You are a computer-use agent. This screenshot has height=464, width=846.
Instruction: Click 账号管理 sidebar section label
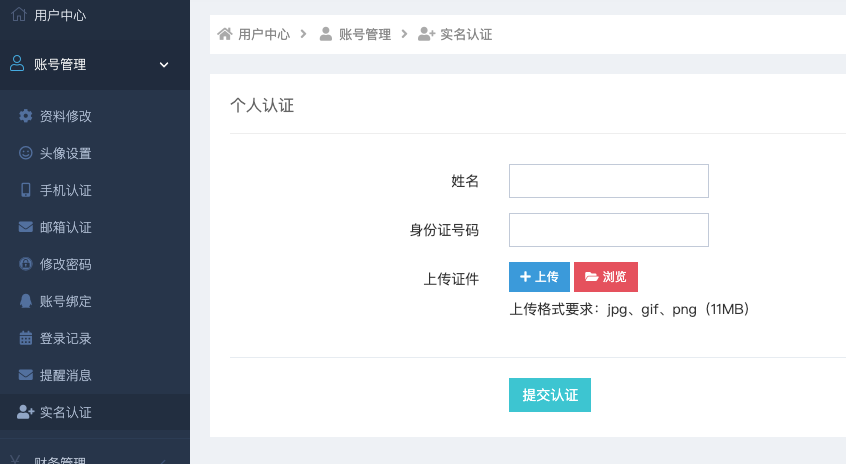60,65
